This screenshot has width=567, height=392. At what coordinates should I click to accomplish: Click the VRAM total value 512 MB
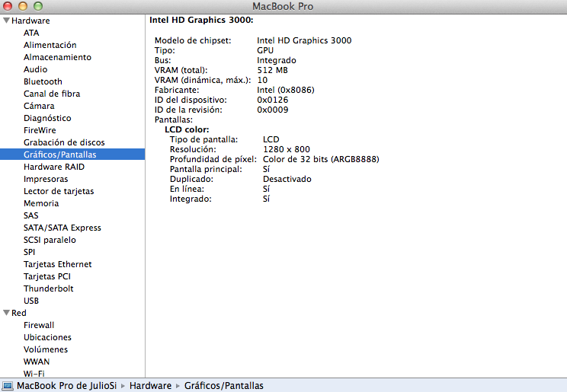273,70
